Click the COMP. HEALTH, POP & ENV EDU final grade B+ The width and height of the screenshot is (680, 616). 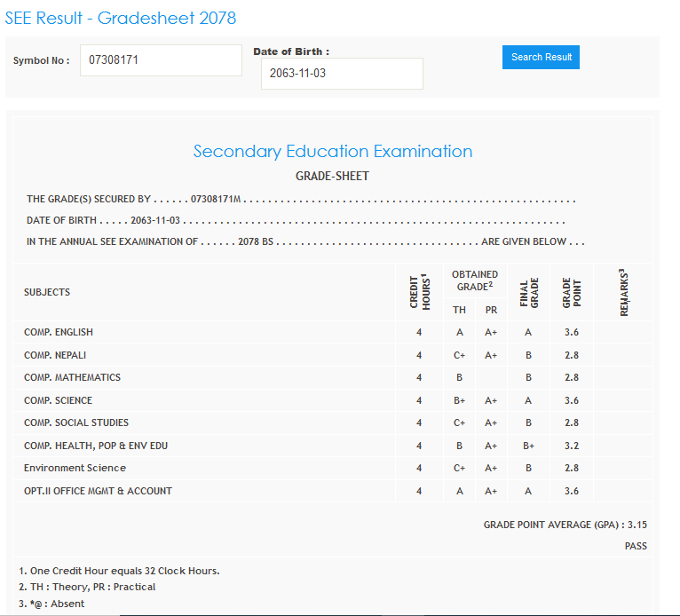pos(528,446)
